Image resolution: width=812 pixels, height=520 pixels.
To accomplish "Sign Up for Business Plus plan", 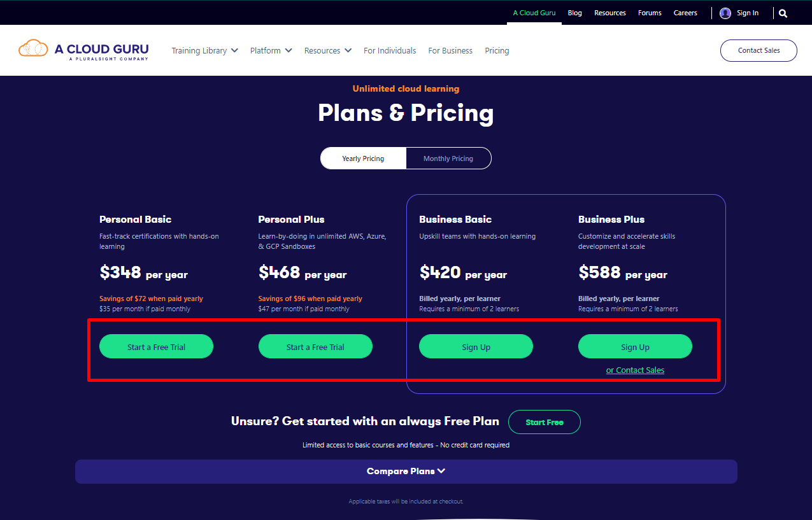I will (635, 347).
